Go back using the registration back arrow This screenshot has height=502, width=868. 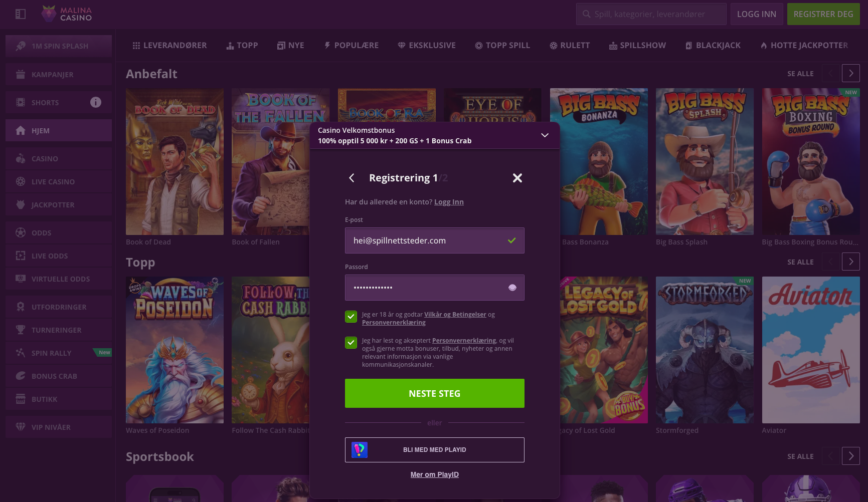point(352,178)
